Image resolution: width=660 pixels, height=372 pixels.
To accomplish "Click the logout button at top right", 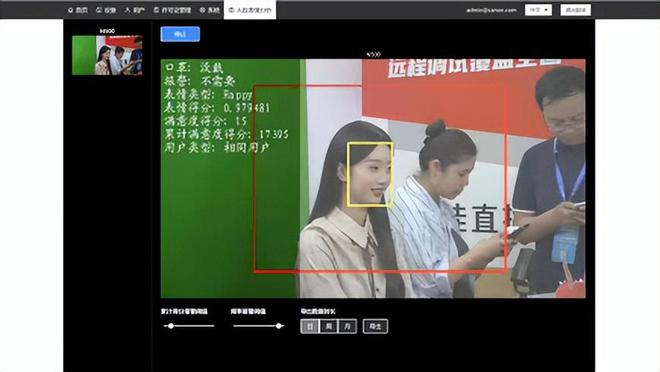I will [x=575, y=10].
